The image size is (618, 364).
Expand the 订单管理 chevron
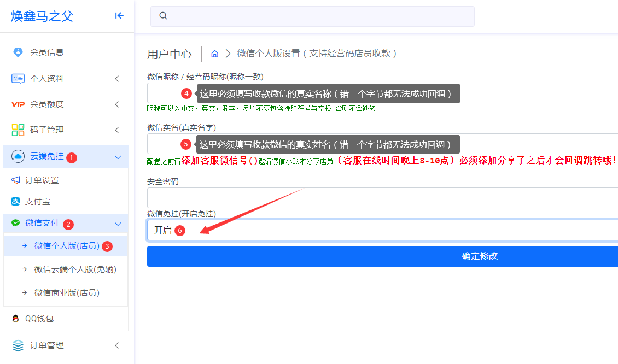pyautogui.click(x=117, y=345)
